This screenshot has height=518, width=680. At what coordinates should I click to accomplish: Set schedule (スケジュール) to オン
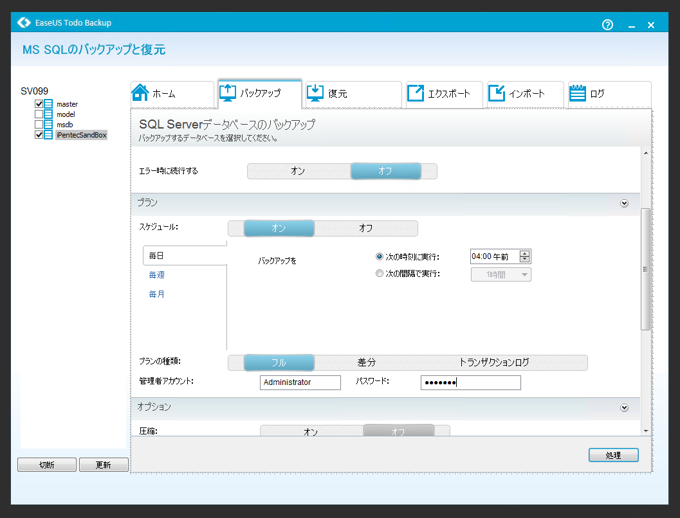point(279,228)
